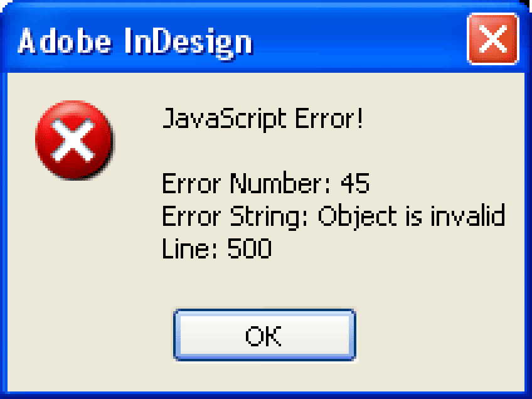Screen dimensions: 532x399
Task: Click the Error String label
Action: [235, 216]
